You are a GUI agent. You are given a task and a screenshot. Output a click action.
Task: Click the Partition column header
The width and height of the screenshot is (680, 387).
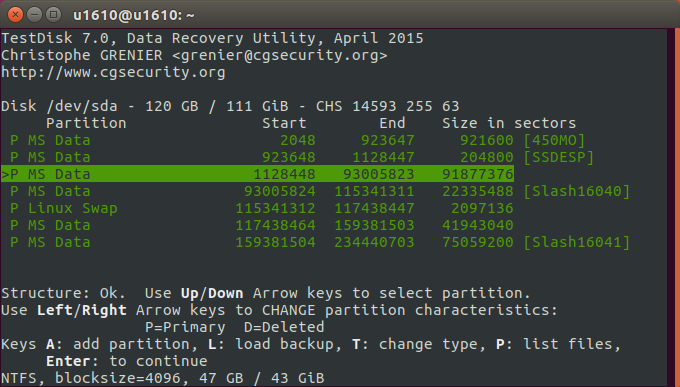[86, 123]
